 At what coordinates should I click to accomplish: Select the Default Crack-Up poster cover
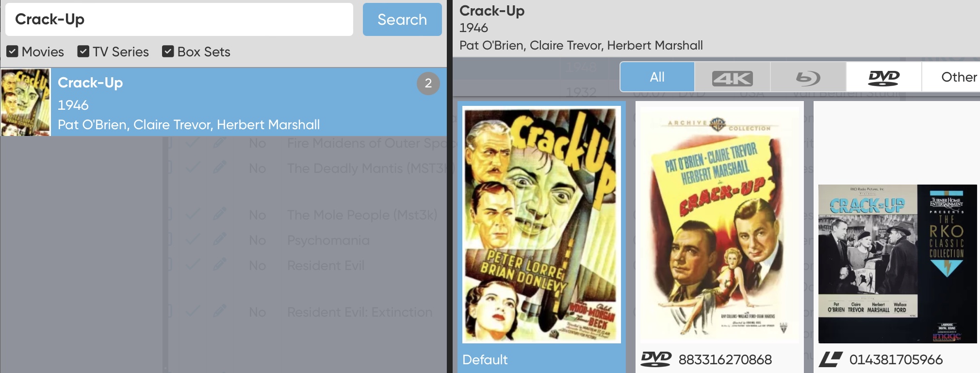541,225
